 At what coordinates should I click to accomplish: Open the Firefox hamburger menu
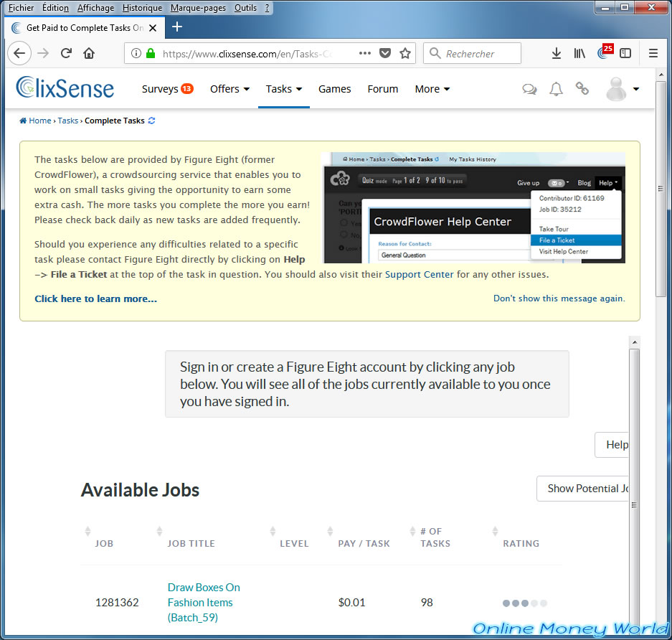653,53
